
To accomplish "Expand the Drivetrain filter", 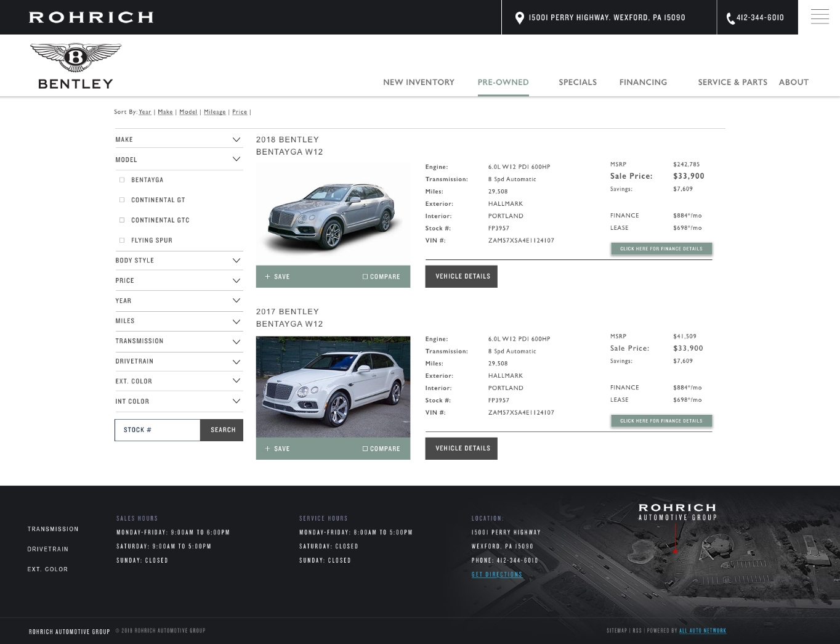I will click(179, 361).
